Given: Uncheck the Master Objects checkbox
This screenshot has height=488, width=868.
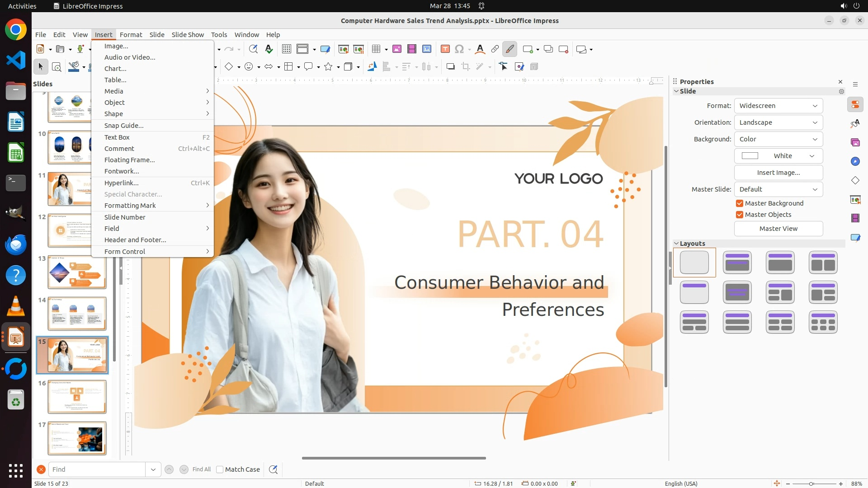Looking at the screenshot, I should click(x=740, y=215).
